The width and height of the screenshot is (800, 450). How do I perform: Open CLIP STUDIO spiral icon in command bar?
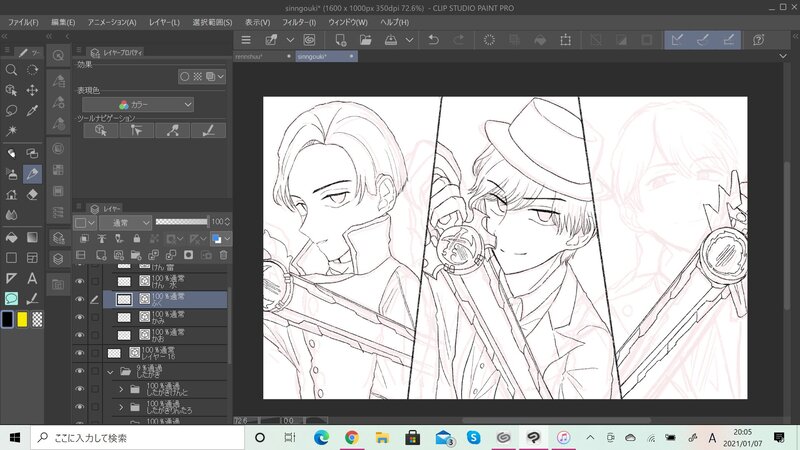309,40
